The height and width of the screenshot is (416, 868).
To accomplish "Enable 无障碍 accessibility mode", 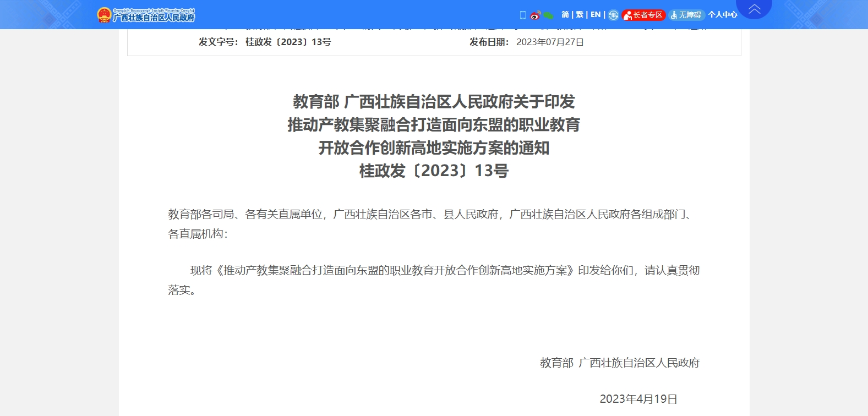I will coord(686,15).
